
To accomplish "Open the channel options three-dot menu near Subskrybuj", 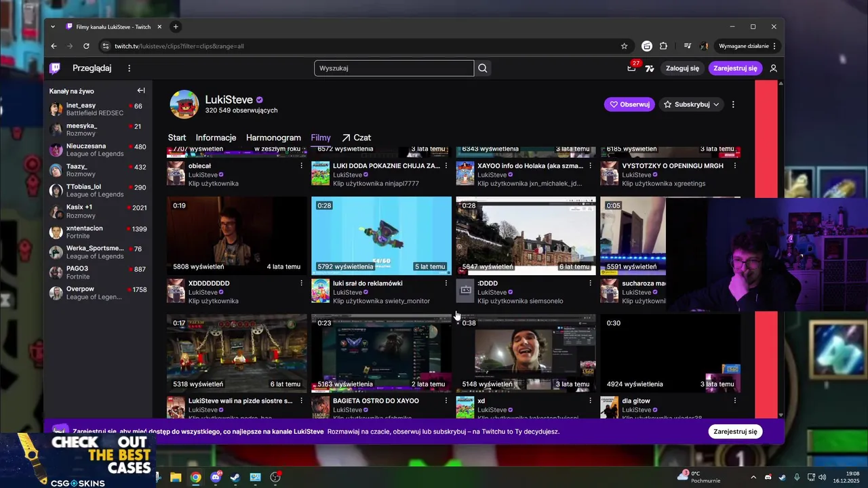I will click(x=732, y=104).
